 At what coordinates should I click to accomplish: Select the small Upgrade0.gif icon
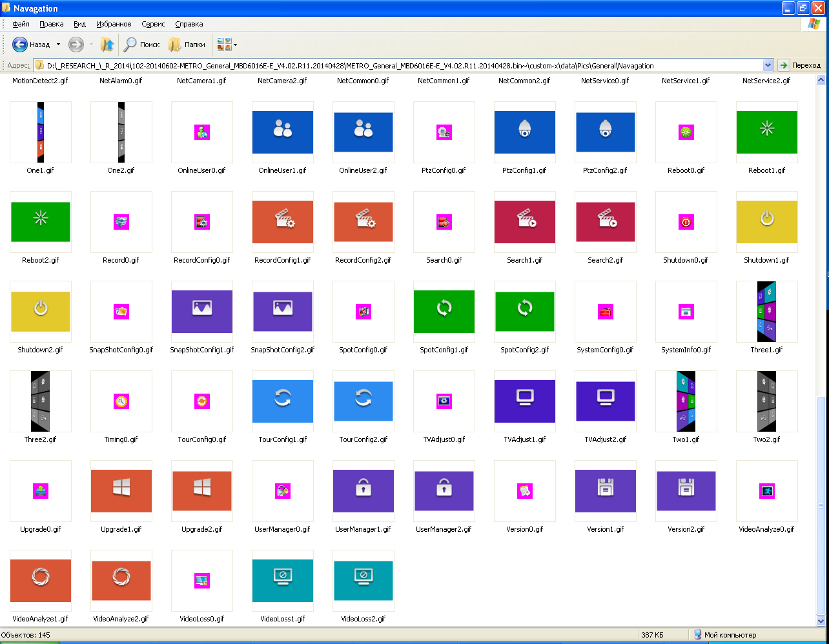tap(40, 491)
